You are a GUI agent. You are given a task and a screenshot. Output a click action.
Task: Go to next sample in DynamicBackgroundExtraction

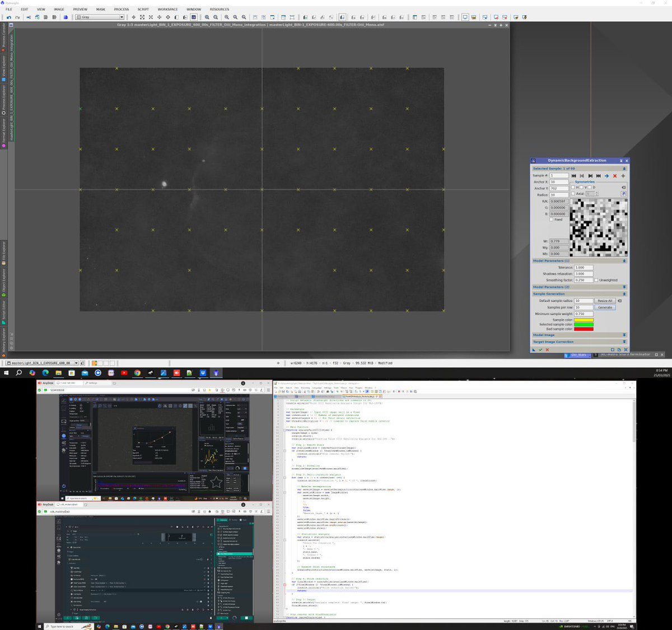[590, 176]
